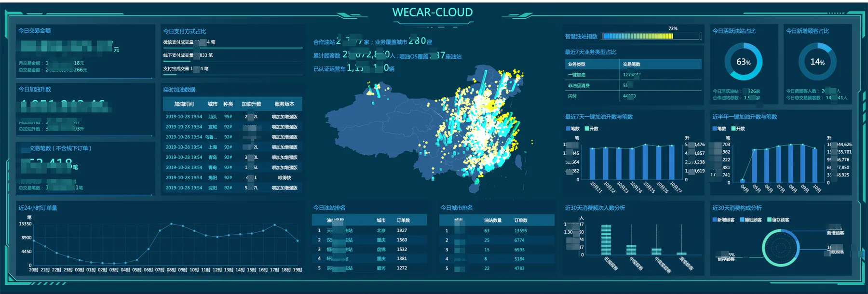The image size is (868, 294).
Task: Click the 14% new customer donut chart
Action: coord(817,62)
